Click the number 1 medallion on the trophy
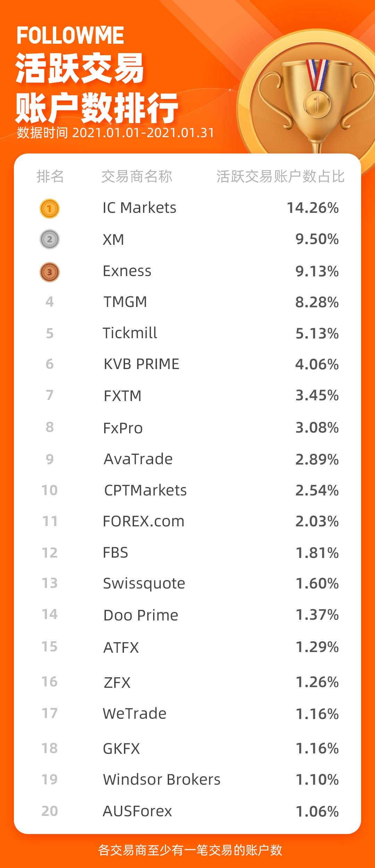Image resolution: width=375 pixels, height=868 pixels. point(317,104)
